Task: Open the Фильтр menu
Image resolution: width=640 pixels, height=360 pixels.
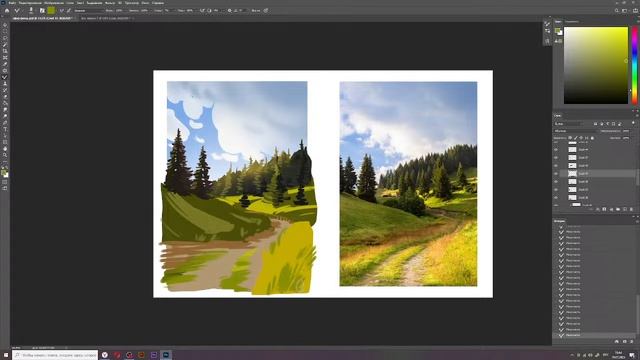Action: pyautogui.click(x=110, y=3)
